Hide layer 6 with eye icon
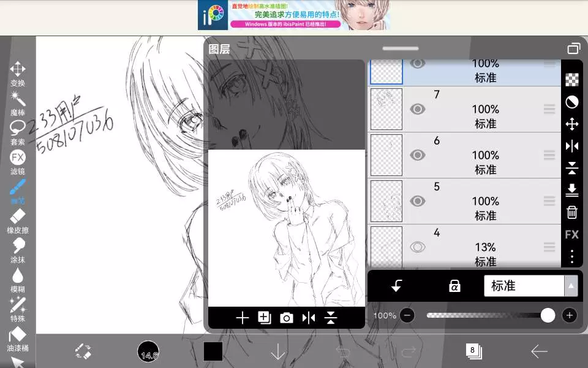This screenshot has height=368, width=588. (x=417, y=155)
